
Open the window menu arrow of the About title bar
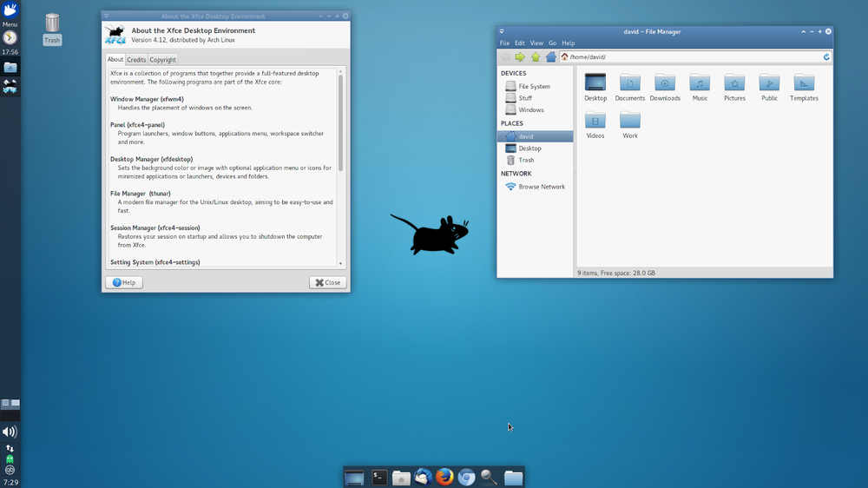(x=106, y=16)
